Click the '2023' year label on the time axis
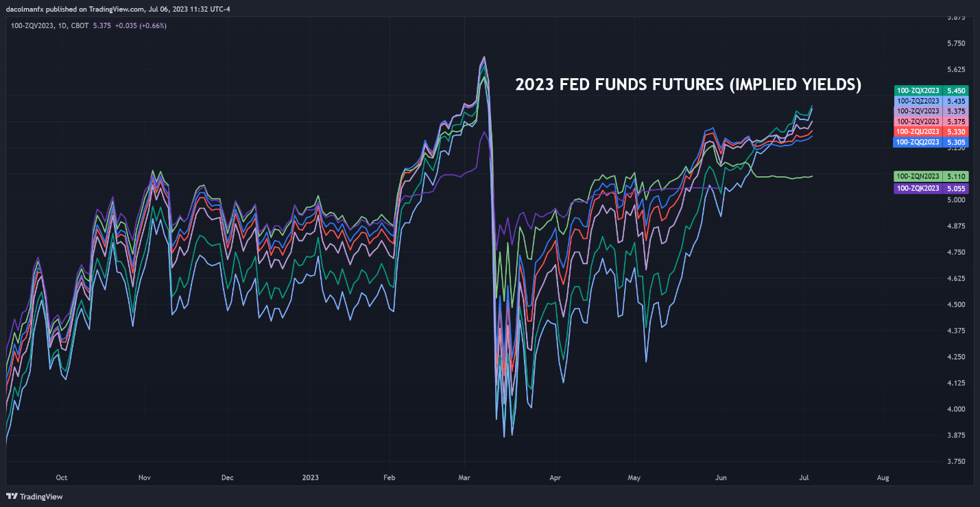The height and width of the screenshot is (507, 980). tap(311, 477)
